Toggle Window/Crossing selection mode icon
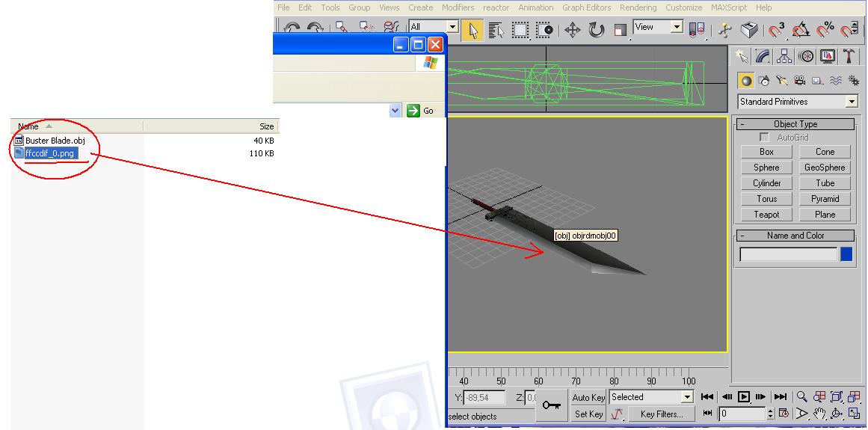The width and height of the screenshot is (868, 430). (544, 30)
